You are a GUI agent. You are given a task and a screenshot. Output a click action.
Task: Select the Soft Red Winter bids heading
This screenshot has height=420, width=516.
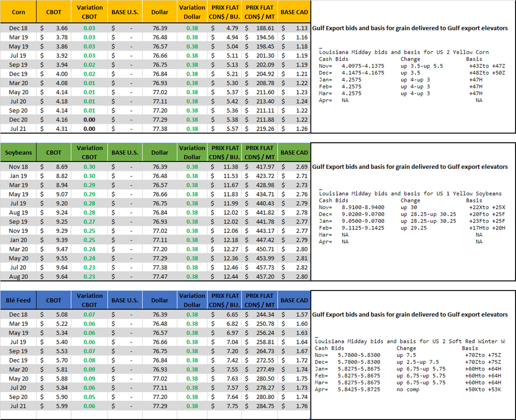tap(410, 341)
